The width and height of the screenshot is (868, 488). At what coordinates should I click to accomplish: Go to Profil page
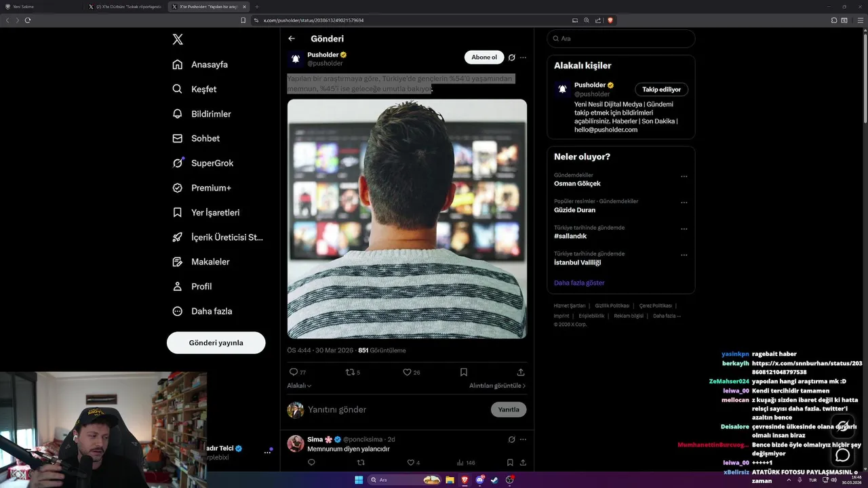pyautogui.click(x=193, y=286)
